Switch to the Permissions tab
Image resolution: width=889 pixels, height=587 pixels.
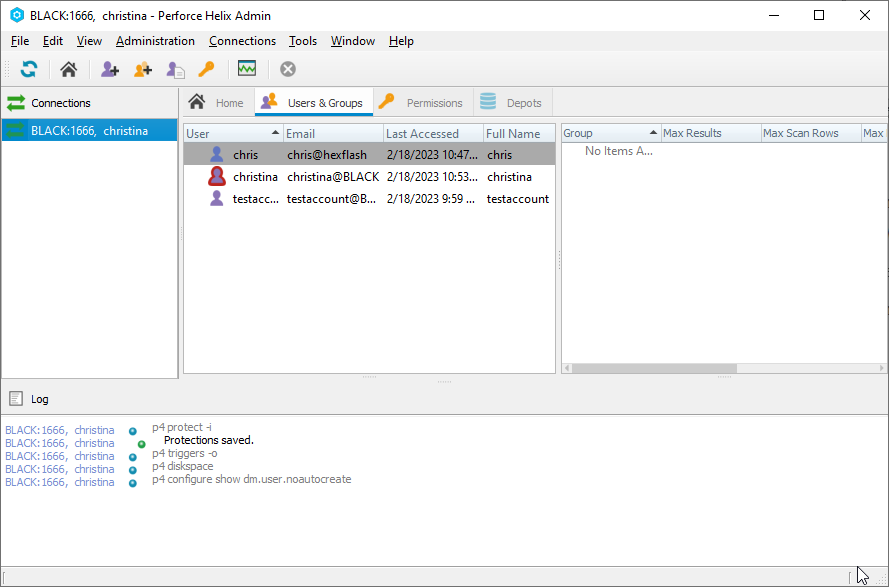(x=423, y=103)
